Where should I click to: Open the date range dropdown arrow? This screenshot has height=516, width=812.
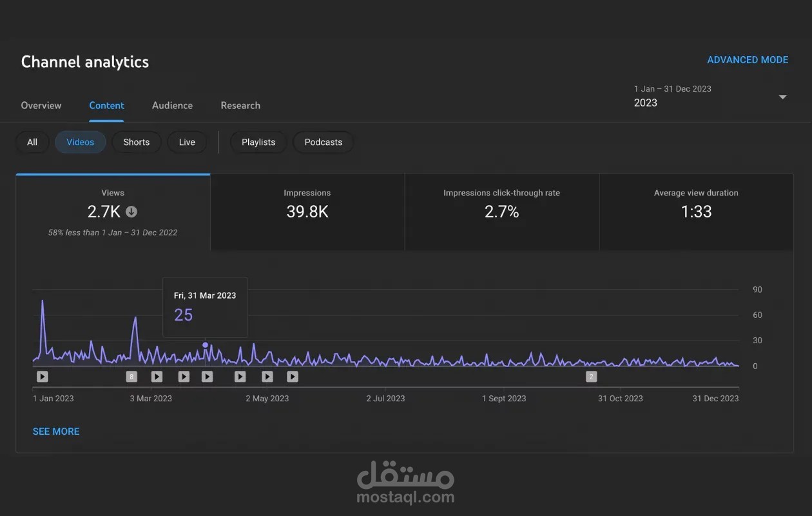pyautogui.click(x=782, y=97)
